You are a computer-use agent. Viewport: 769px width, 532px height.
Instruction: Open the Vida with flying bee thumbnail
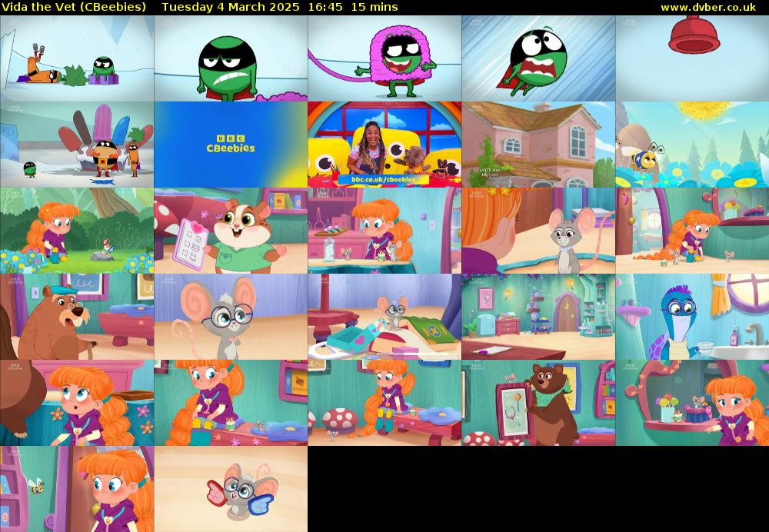point(77,489)
